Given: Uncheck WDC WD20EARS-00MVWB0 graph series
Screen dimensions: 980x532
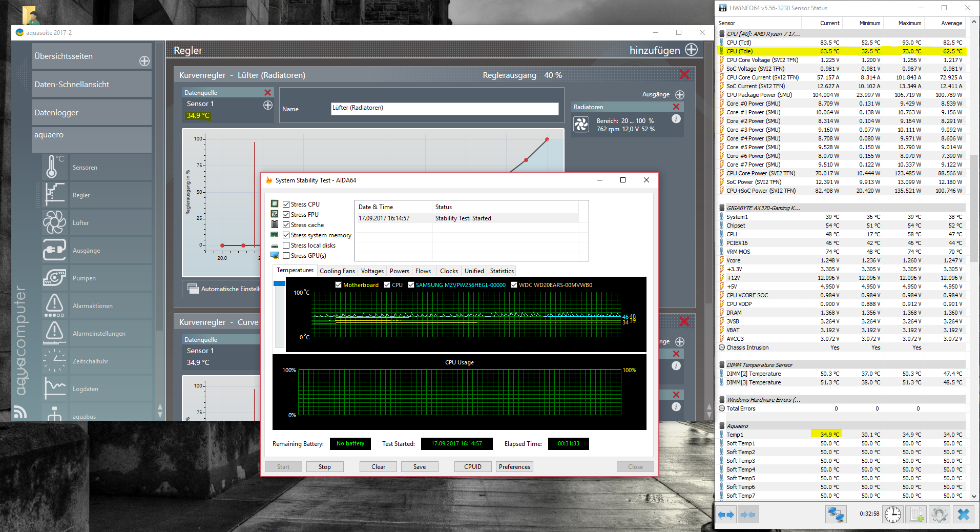Looking at the screenshot, I should point(514,285).
